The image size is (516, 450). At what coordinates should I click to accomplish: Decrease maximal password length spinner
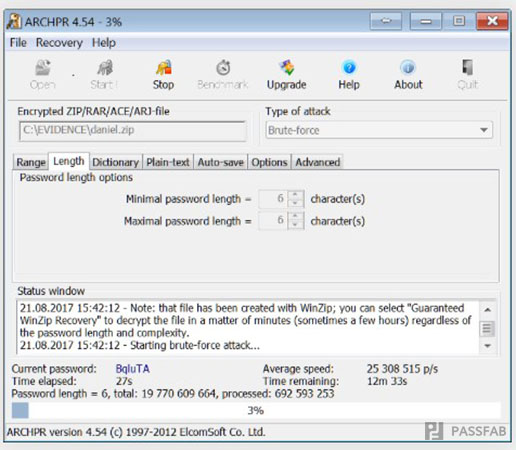tap(295, 225)
